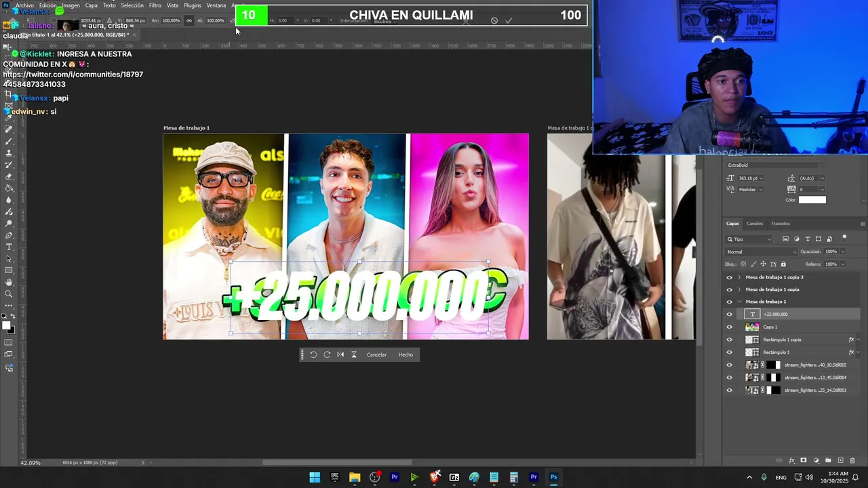The image size is (868, 488).
Task: Filter layers by type layers icon
Action: point(808,239)
